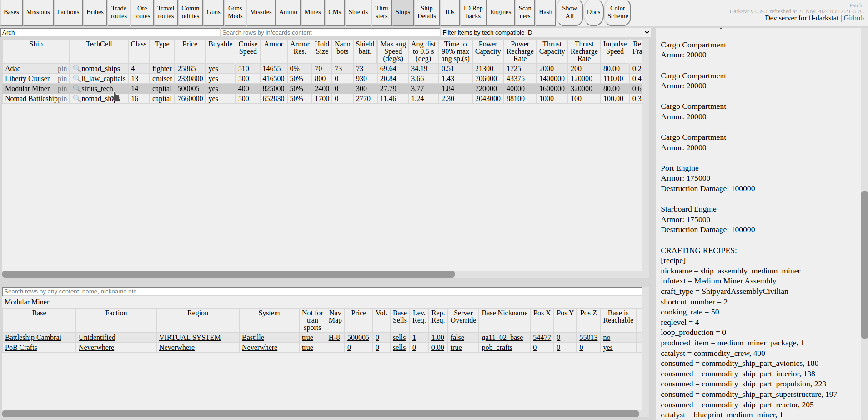Click the infocard panel vertical scrollbar
The height and width of the screenshot is (420, 868).
coord(864,264)
